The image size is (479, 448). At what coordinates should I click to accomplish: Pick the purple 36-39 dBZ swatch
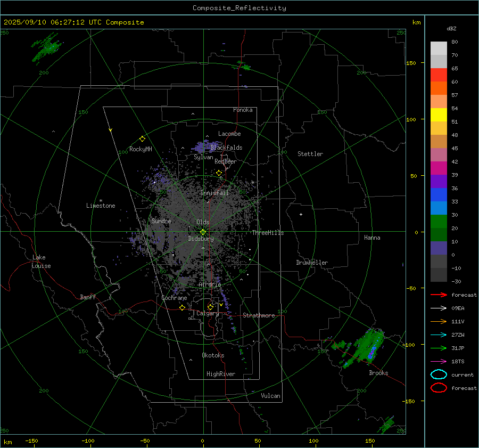coord(439,182)
